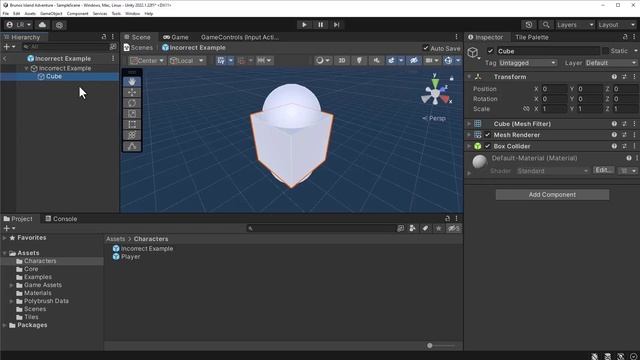Image resolution: width=640 pixels, height=360 pixels.
Task: Open the GameObject menu
Action: click(51, 13)
